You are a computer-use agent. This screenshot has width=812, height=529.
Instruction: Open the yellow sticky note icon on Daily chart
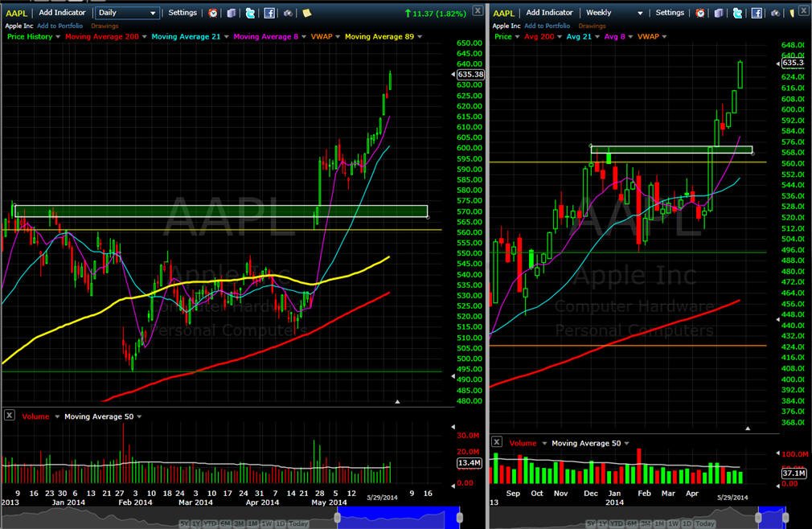coord(306,13)
